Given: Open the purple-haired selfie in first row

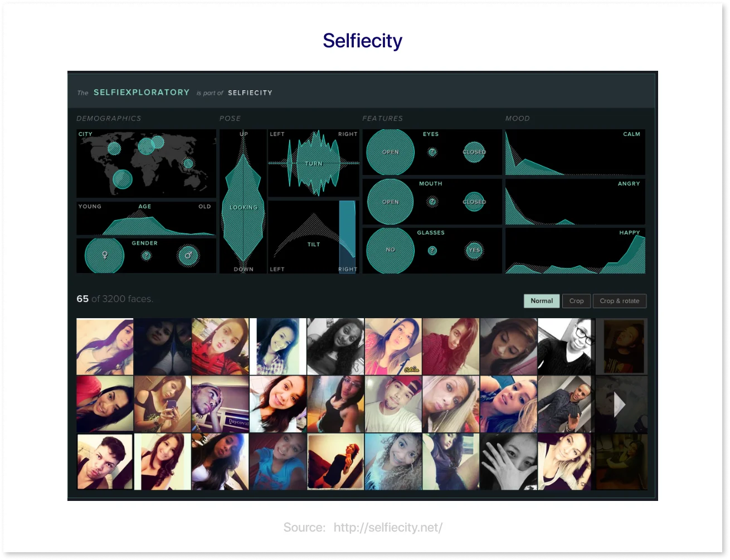Looking at the screenshot, I should pyautogui.click(x=105, y=347).
